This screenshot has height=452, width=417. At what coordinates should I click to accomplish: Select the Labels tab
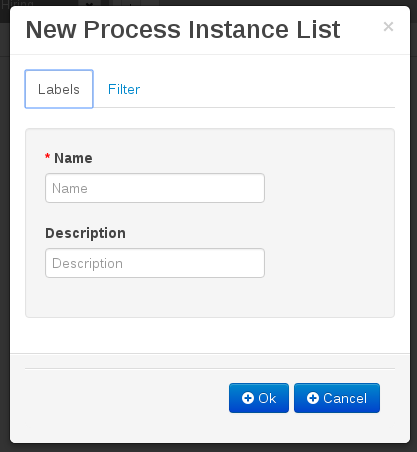point(59,89)
